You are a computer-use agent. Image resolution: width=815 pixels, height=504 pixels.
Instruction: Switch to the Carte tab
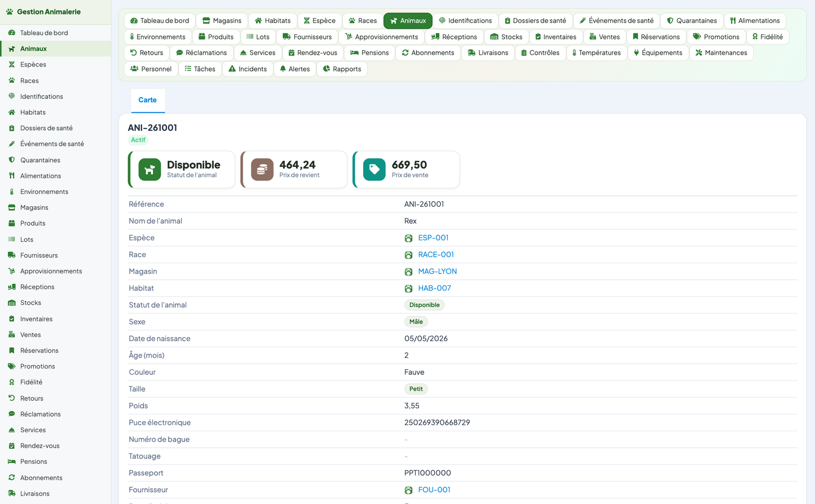click(x=148, y=100)
